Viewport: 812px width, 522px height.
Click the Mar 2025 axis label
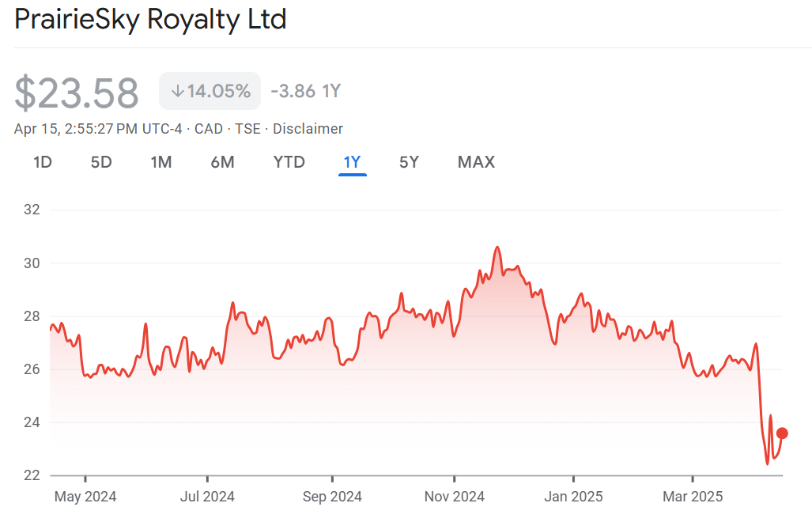coord(693,497)
